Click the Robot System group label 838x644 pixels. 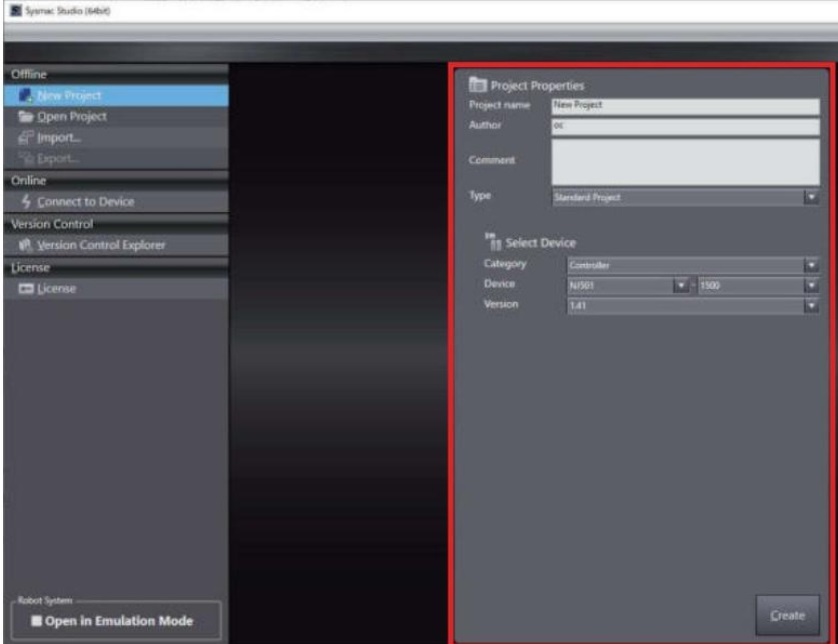point(45,600)
